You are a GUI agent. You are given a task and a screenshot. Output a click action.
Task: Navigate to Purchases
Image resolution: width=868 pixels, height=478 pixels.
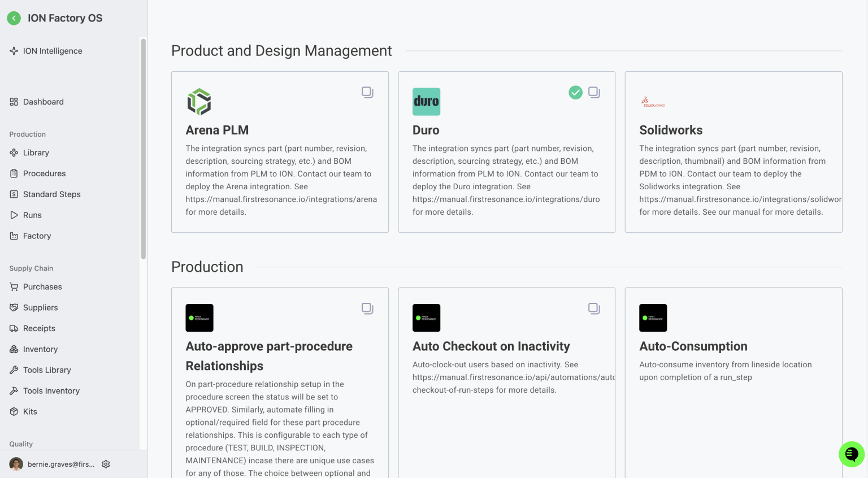tap(42, 287)
